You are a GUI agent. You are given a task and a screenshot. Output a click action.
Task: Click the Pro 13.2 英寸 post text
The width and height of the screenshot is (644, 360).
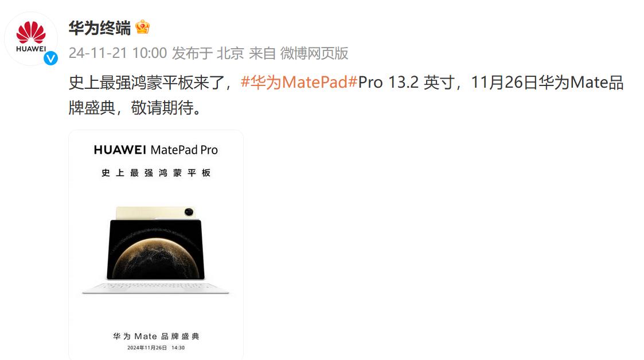coord(406,82)
